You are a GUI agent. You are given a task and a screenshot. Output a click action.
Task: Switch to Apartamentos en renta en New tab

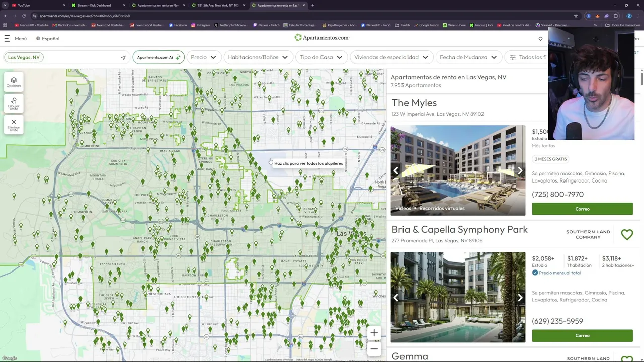point(158,5)
